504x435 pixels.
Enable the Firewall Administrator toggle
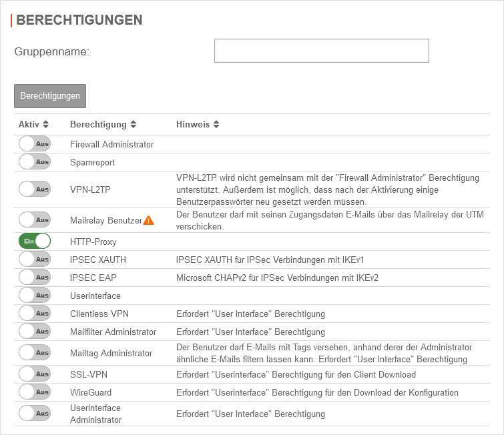click(35, 144)
